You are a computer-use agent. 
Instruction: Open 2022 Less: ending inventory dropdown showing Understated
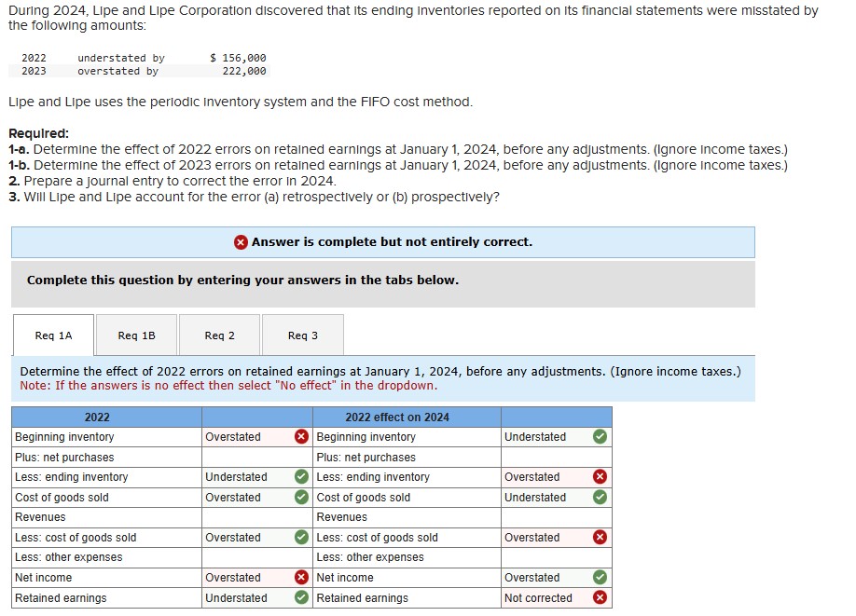point(257,477)
